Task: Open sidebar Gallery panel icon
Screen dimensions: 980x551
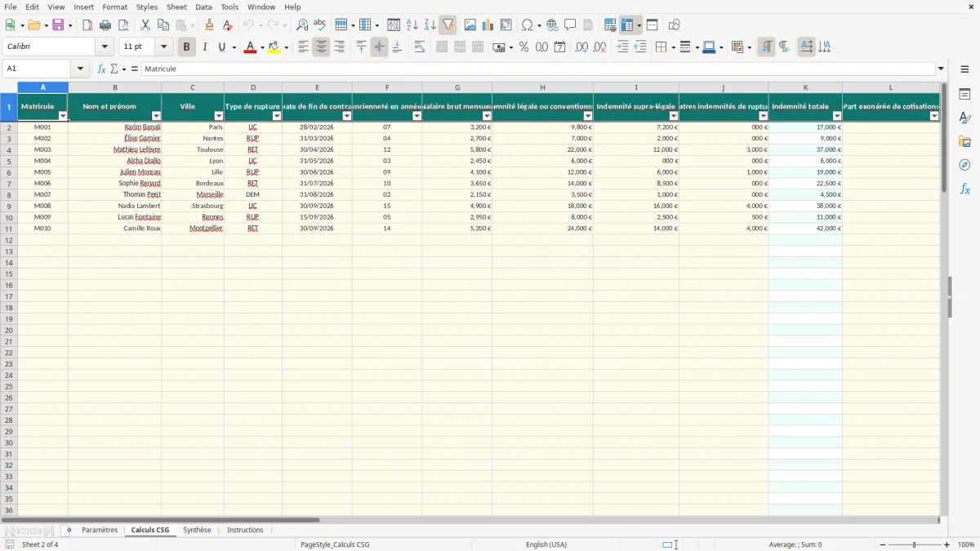Action: click(964, 142)
